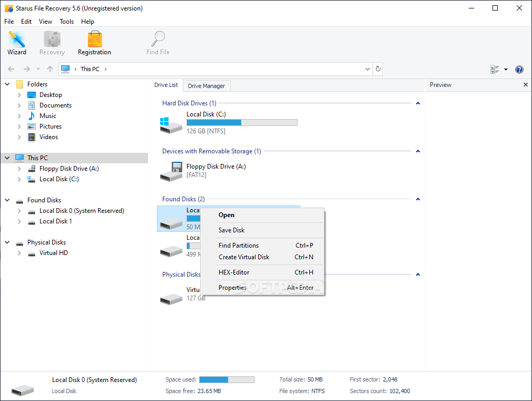Select the Recovery toolbar icon
Viewport: 532px width, 401px height.
(x=52, y=42)
